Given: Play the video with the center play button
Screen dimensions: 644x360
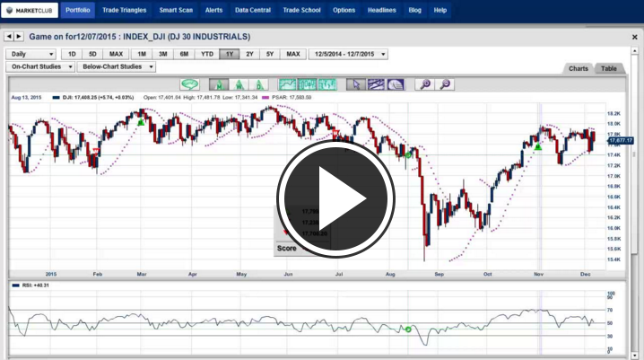Looking at the screenshot, I should [335, 196].
